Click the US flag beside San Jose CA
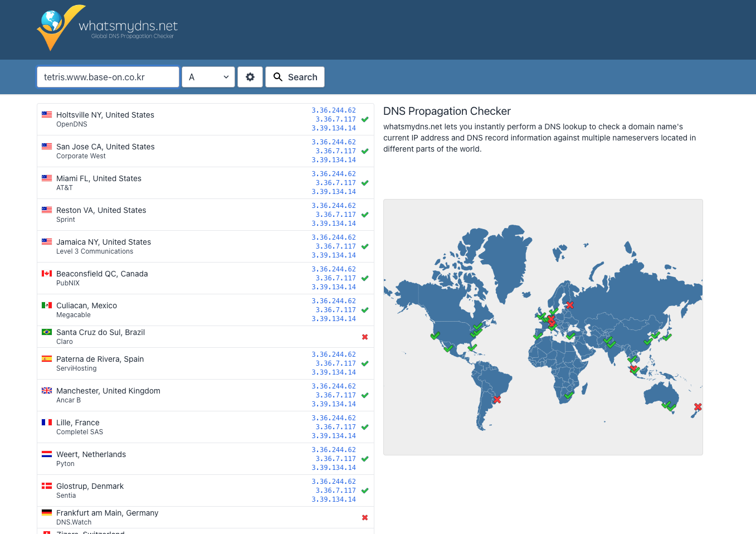Viewport: 756px width, 534px height. tap(47, 146)
